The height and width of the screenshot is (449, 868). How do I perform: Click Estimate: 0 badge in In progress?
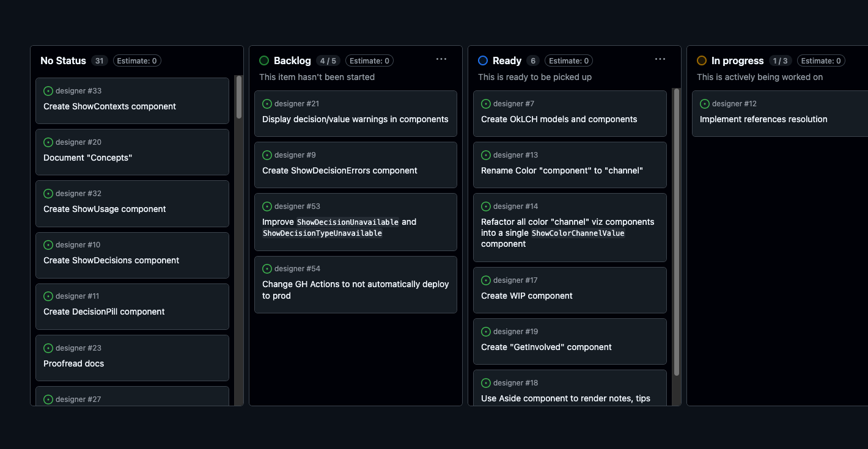pos(821,60)
